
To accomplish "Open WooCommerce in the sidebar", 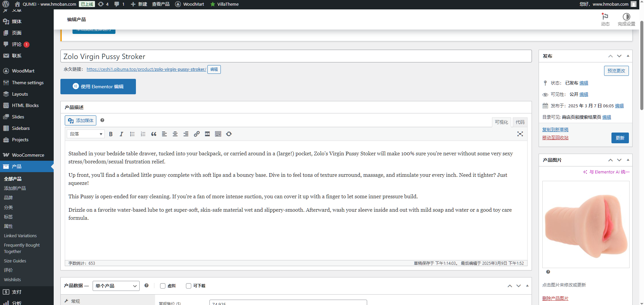I will pyautogui.click(x=27, y=155).
